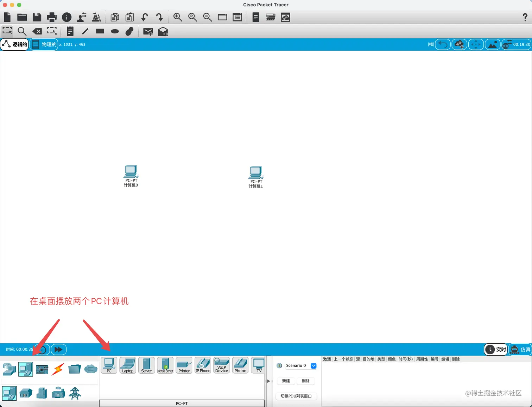532x407 pixels.
Task: Set the tiled background mountain icon
Action: (x=493, y=44)
